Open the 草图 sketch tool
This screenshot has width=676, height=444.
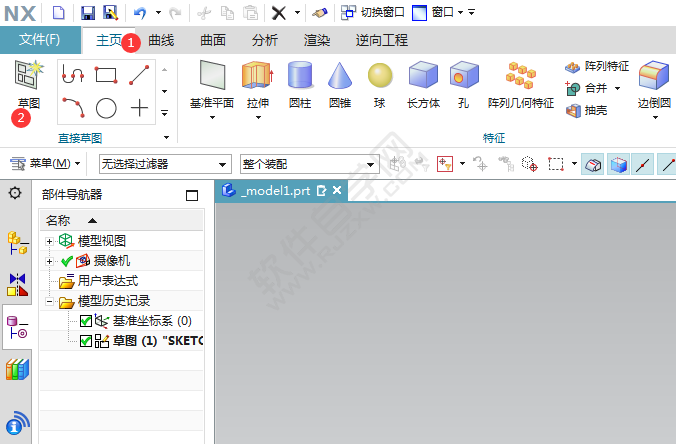[x=28, y=84]
